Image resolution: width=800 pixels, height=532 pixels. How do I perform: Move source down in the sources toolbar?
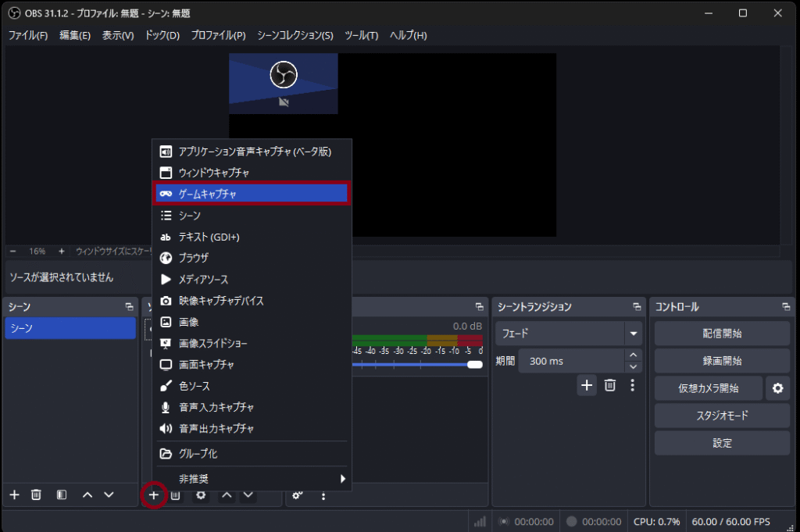click(x=248, y=495)
